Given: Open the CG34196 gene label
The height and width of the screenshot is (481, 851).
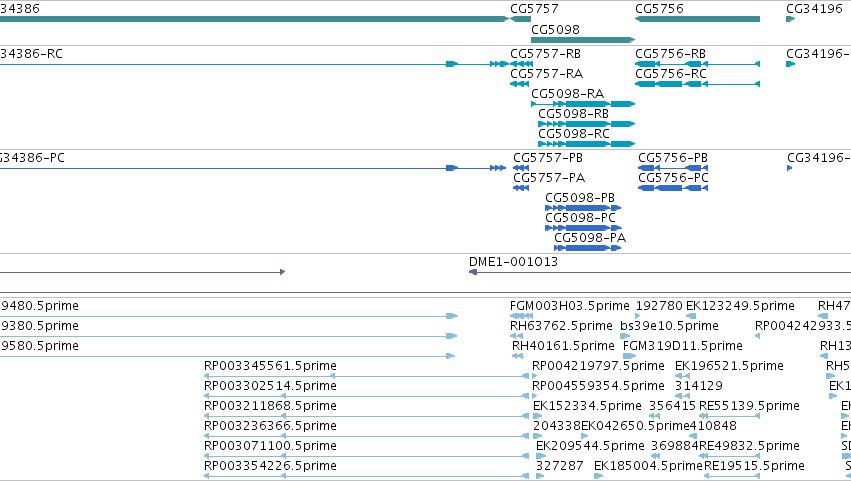Looking at the screenshot, I should pos(814,9).
